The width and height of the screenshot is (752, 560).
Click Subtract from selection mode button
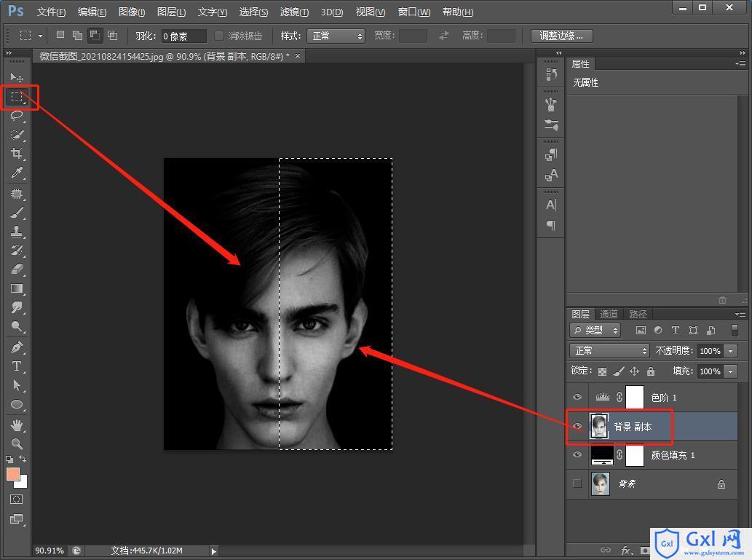point(95,35)
